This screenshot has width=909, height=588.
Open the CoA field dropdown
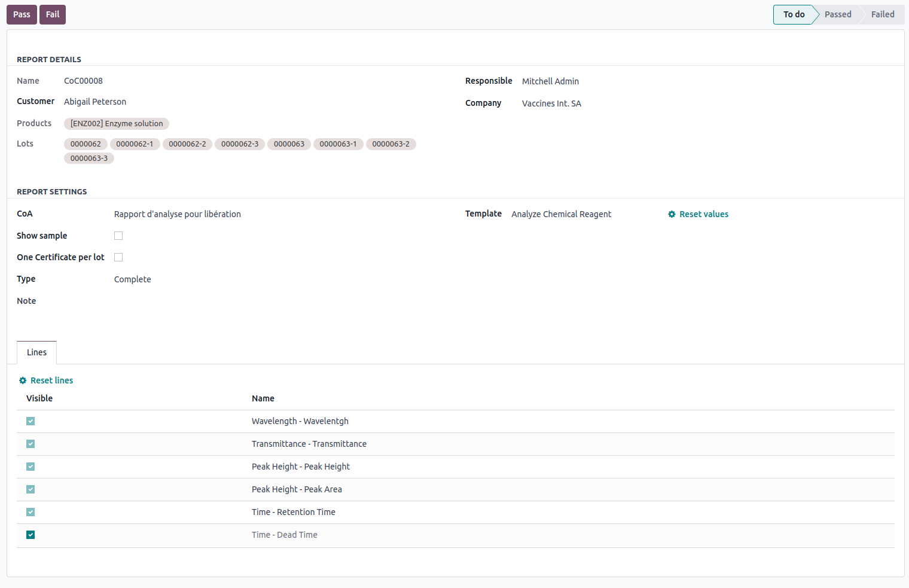tap(178, 214)
